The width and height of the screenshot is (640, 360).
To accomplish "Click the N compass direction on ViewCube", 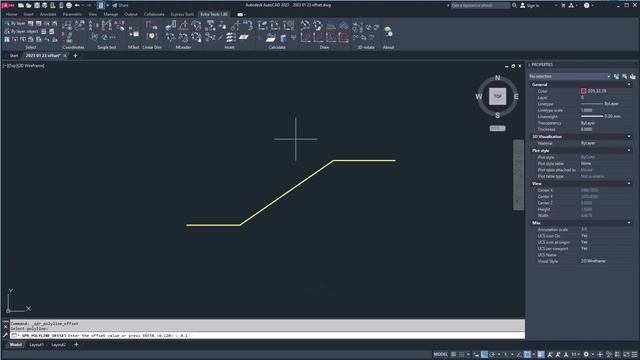I will (497, 78).
